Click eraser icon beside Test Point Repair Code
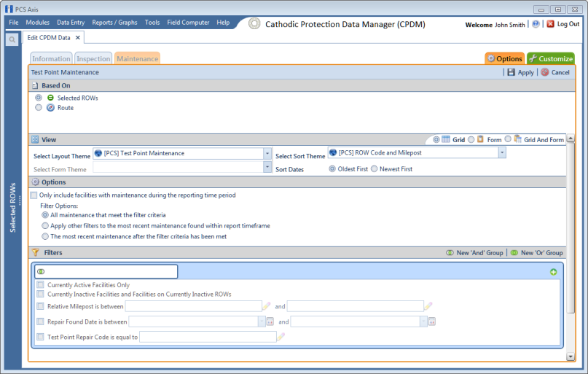 pyautogui.click(x=281, y=337)
